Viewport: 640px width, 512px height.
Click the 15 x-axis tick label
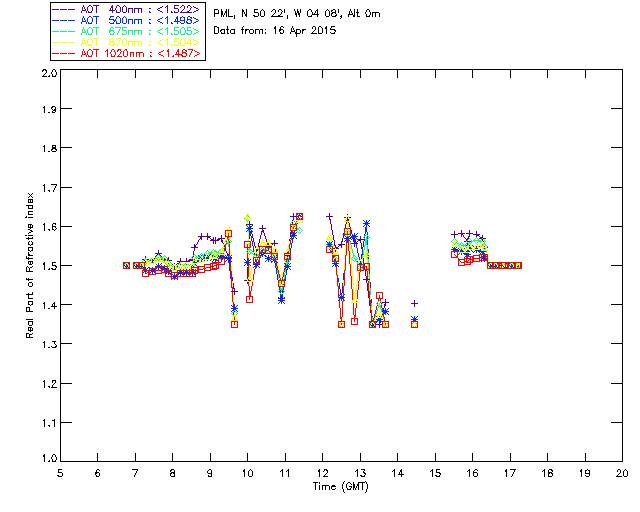[435, 473]
